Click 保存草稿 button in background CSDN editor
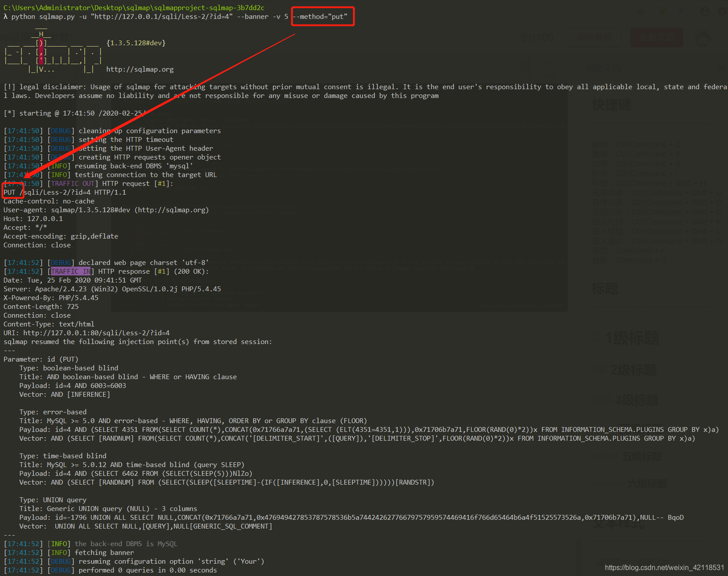Image resolution: width=728 pixels, height=576 pixels. point(594,38)
